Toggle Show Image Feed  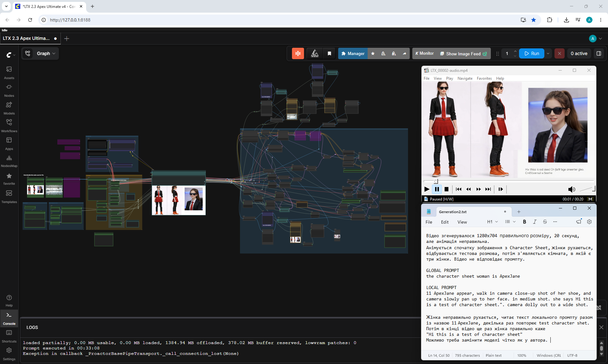click(463, 54)
